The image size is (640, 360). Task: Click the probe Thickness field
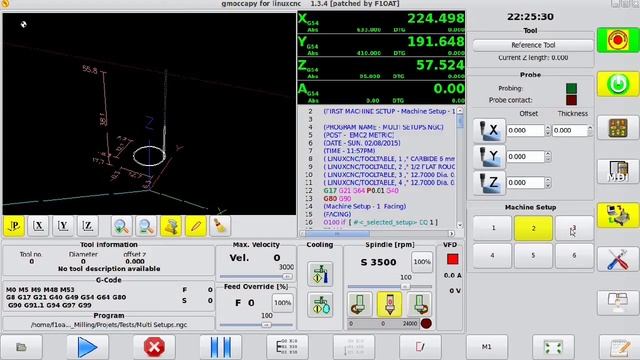click(x=570, y=131)
